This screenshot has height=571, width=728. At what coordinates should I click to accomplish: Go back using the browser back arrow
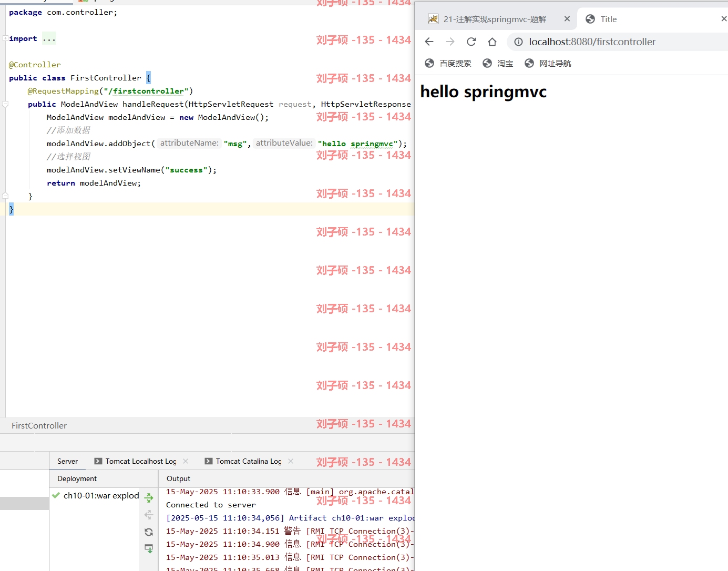(x=429, y=42)
